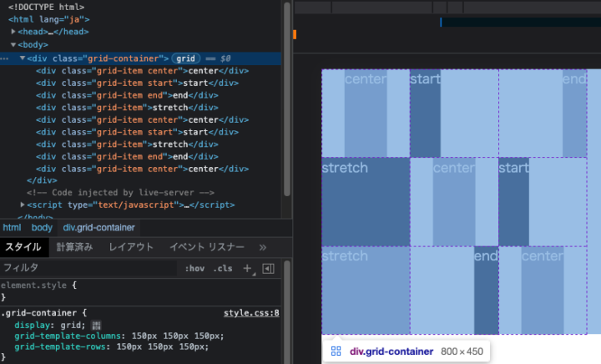This screenshot has width=601, height=364.
Task: Edit the grid-template-rows property name
Action: 60,346
